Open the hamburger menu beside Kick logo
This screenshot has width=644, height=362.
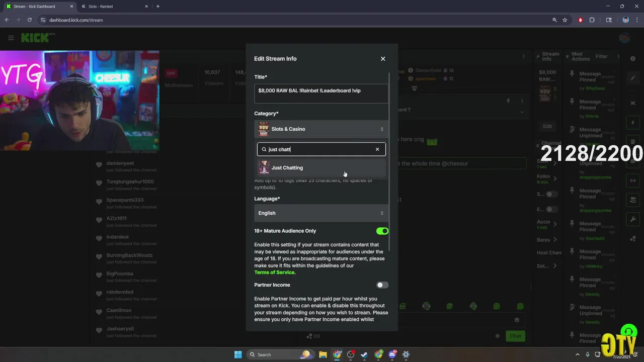[11, 38]
